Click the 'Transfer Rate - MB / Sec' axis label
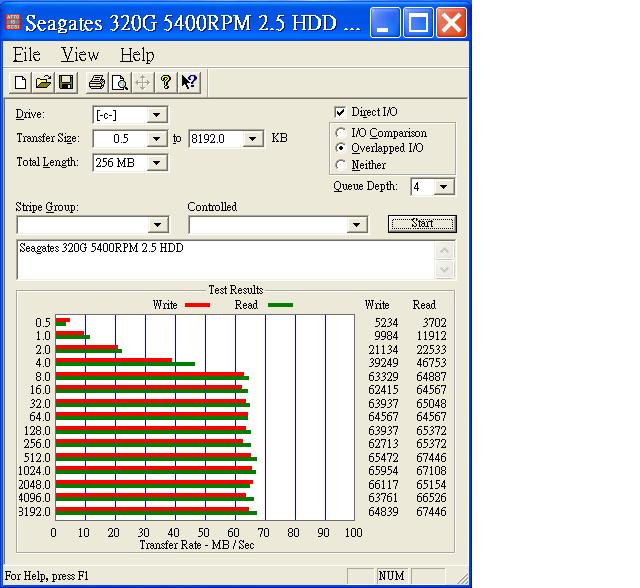The height and width of the screenshot is (588, 640). click(197, 545)
